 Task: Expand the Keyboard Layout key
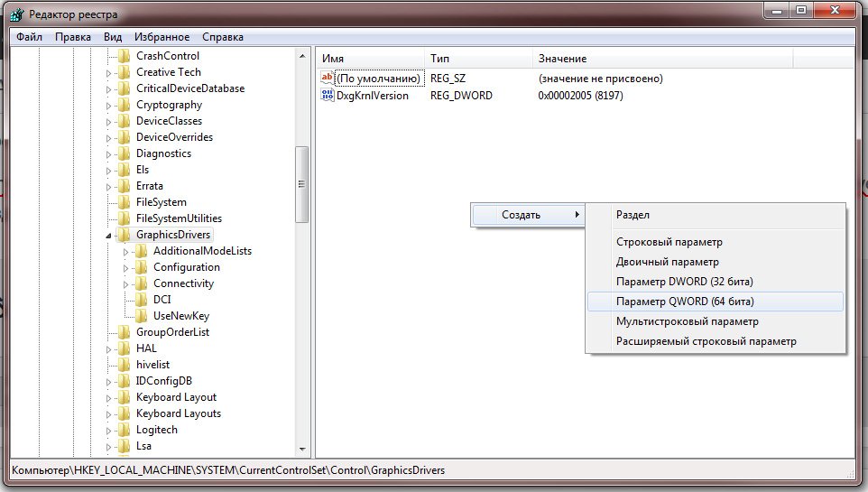coord(110,397)
